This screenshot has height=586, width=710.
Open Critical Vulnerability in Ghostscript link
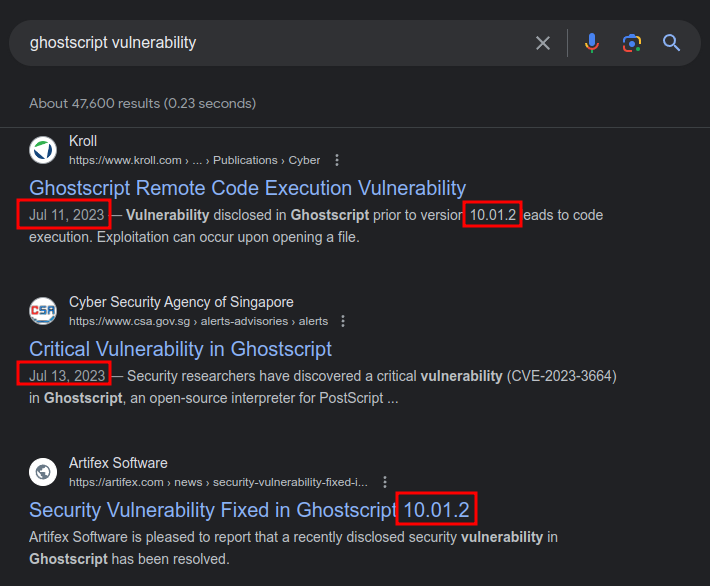point(180,349)
